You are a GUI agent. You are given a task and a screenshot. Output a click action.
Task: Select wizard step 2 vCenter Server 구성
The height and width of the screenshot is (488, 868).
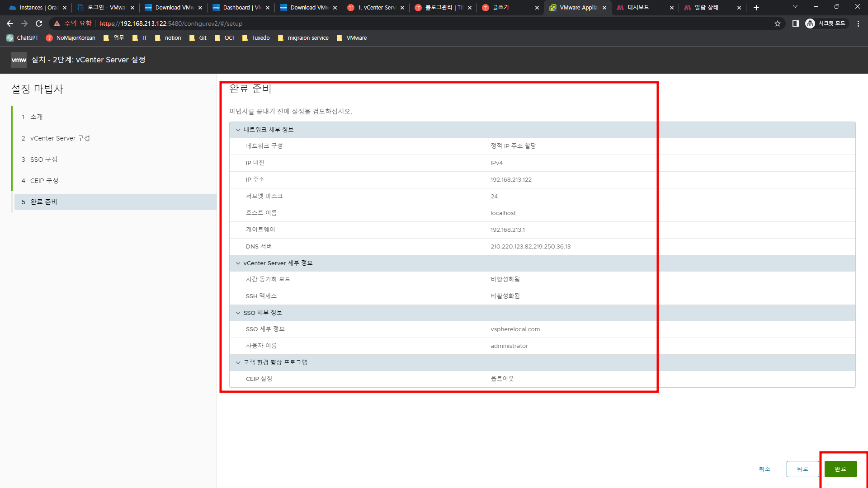click(60, 138)
